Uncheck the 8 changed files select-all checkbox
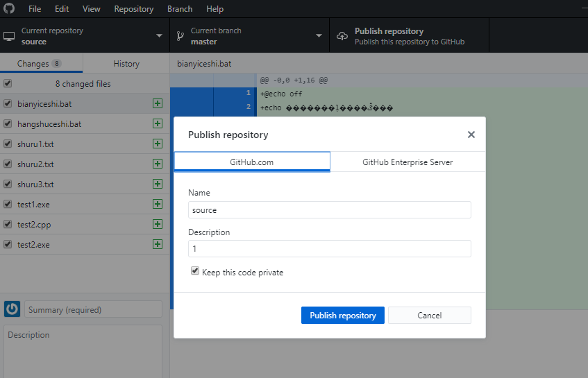The width and height of the screenshot is (588, 378). coord(8,84)
